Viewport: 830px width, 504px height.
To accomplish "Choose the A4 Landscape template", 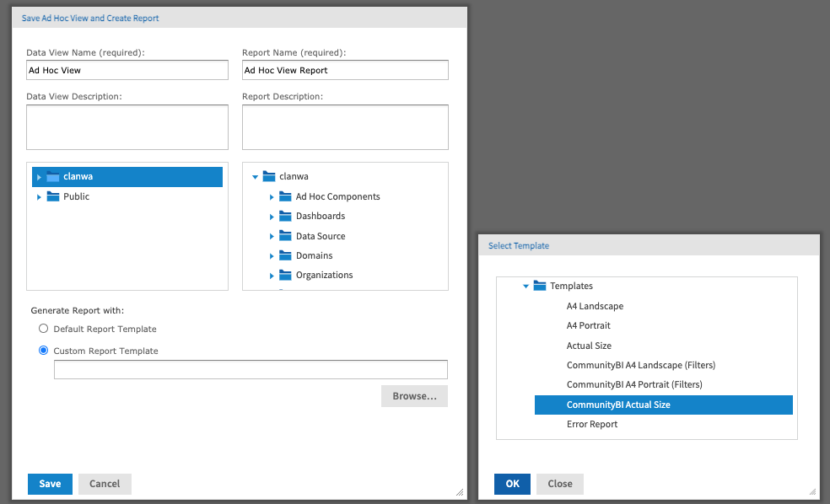I will [x=595, y=306].
